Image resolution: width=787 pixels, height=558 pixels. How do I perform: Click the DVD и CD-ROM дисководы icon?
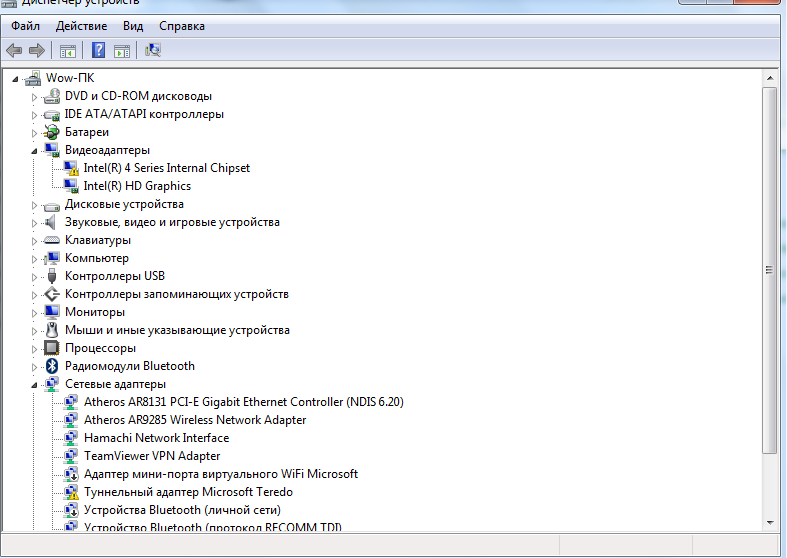(x=52, y=96)
